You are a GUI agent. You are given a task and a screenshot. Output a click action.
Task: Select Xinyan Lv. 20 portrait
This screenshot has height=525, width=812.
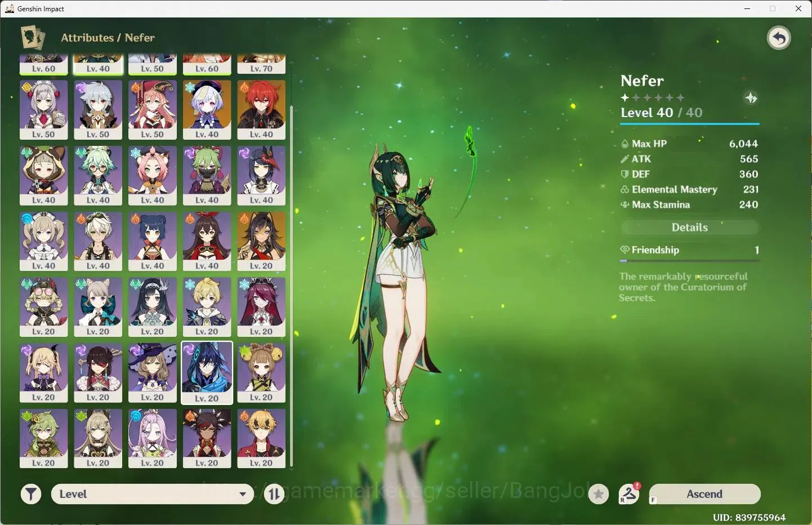(x=207, y=438)
